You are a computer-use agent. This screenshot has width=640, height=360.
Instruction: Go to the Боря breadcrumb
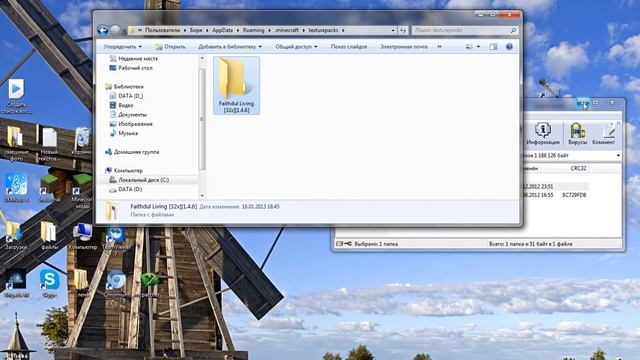click(x=196, y=30)
